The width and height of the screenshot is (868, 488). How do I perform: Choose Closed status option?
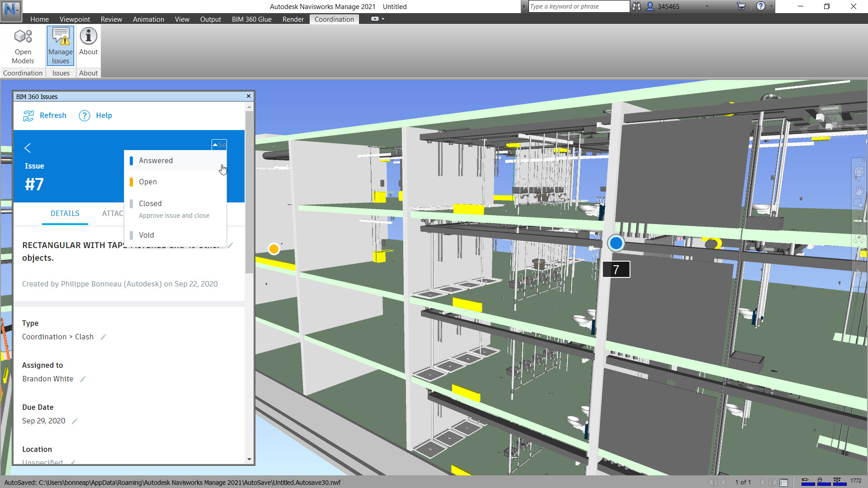point(150,203)
